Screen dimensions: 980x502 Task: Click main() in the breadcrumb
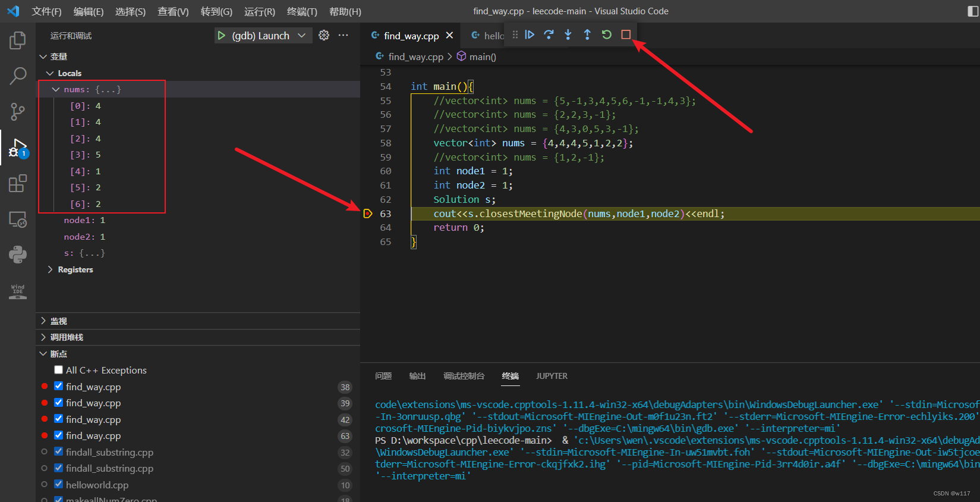[483, 57]
